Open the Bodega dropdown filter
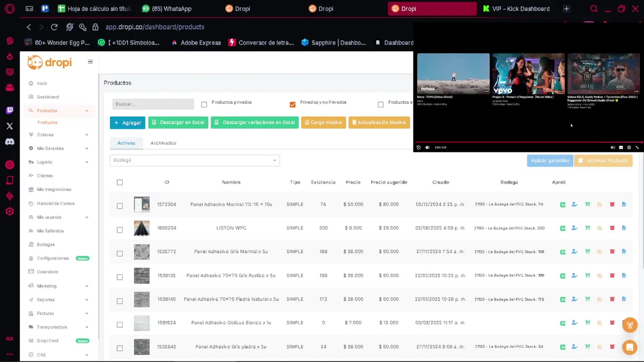Screen dimensions: 644x362 click(x=195, y=160)
